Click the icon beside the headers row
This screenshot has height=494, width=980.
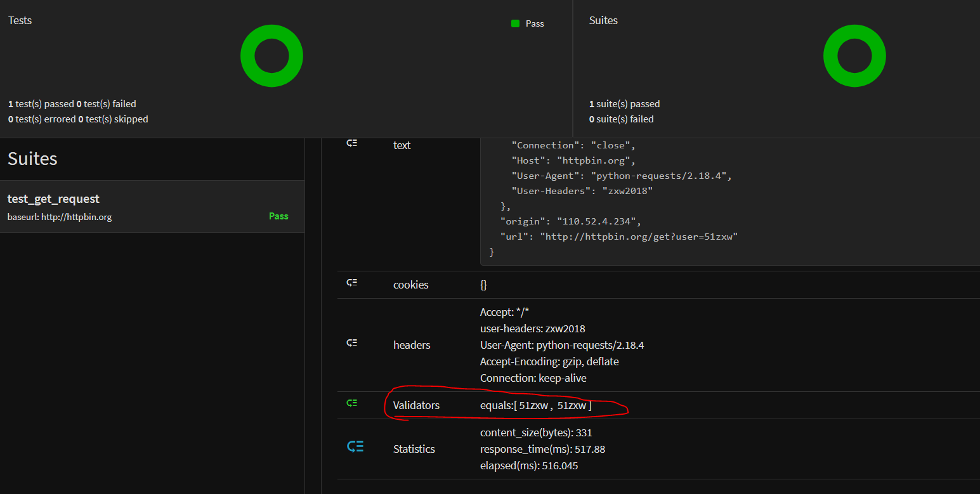coord(352,343)
